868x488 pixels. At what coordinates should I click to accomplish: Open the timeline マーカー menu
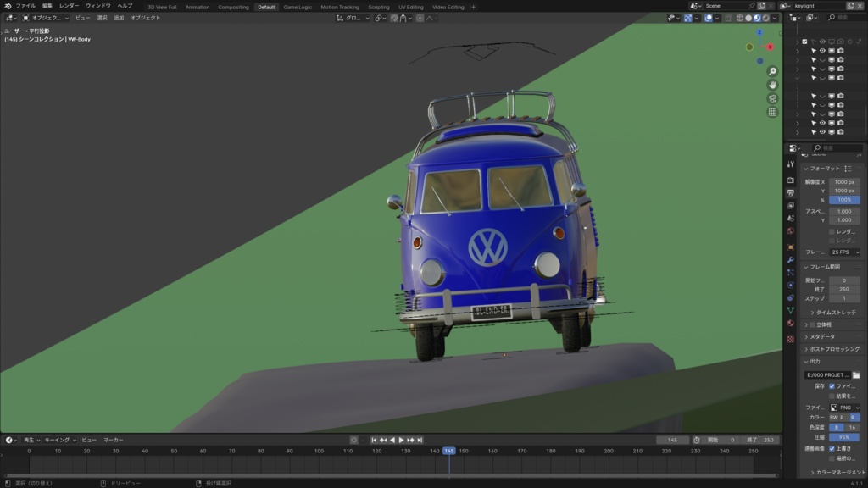[x=114, y=440]
